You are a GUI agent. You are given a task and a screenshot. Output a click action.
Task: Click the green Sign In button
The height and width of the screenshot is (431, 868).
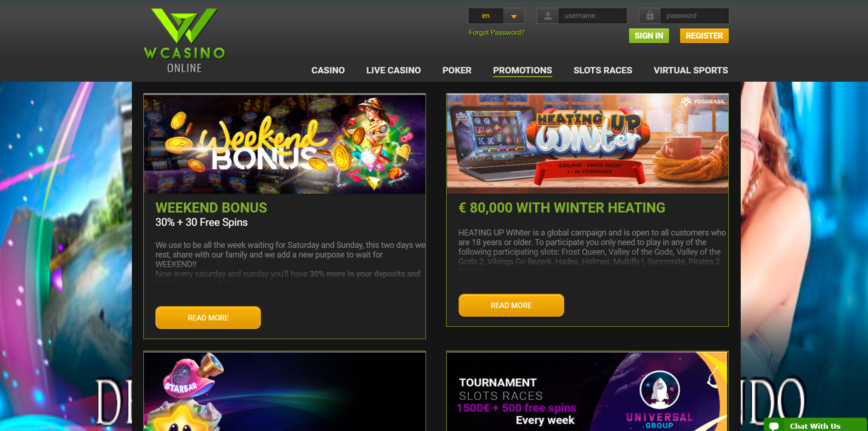(x=649, y=36)
